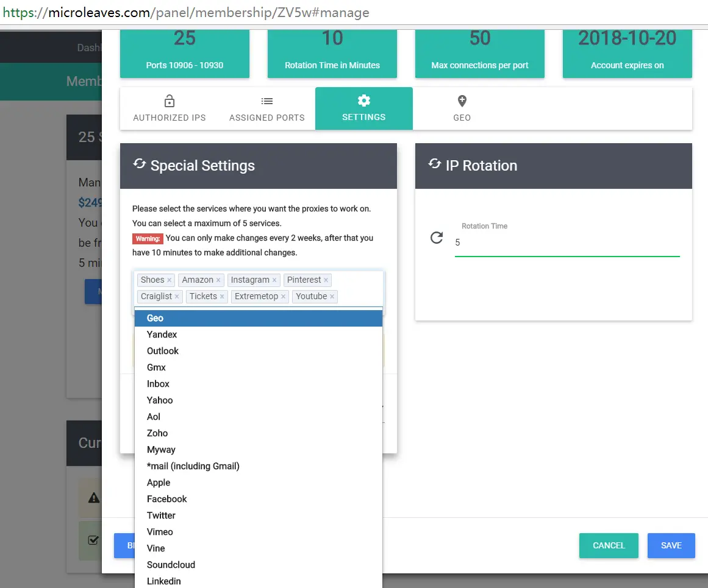
Task: Select *mail (including Gmail) option
Action: (x=259, y=466)
